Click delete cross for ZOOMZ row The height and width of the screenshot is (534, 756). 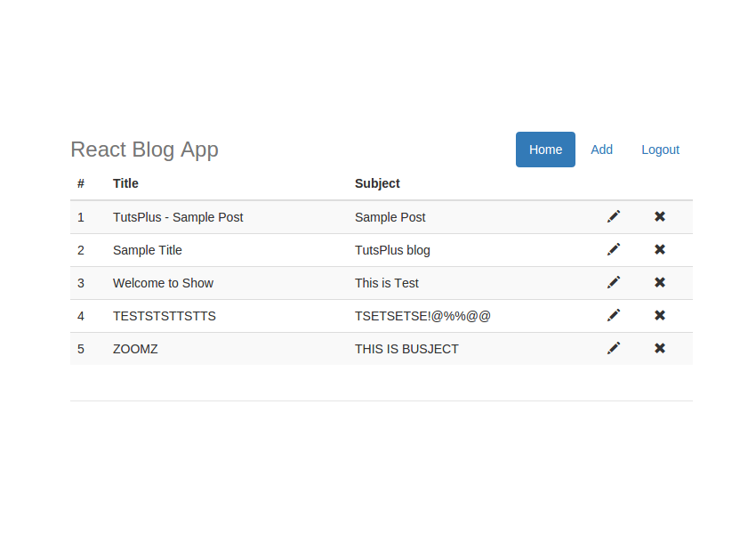pos(660,348)
